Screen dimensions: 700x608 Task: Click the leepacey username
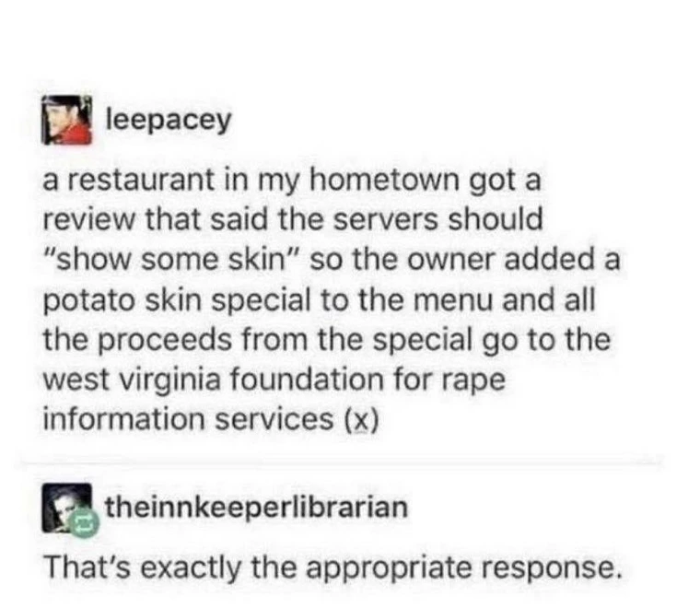pos(169,120)
